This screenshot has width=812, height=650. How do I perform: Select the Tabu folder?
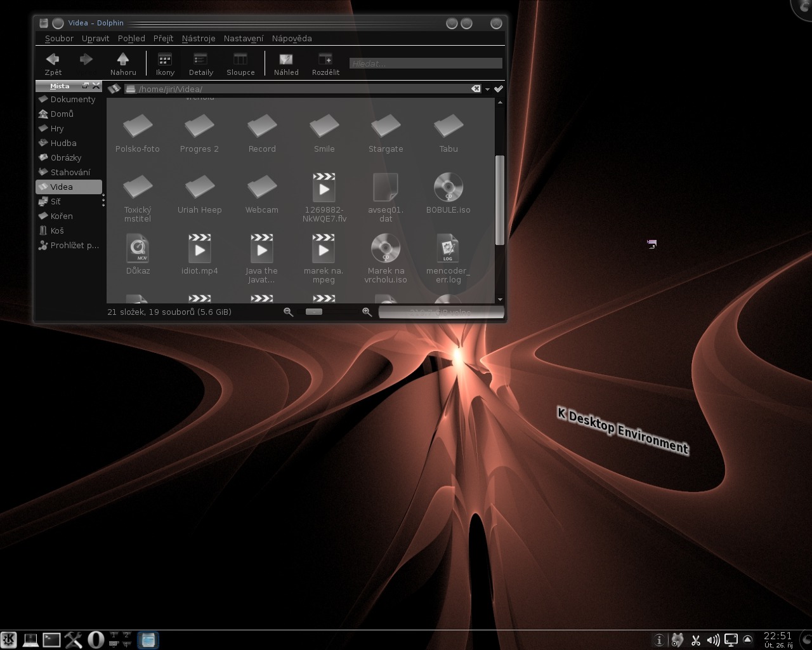pyautogui.click(x=449, y=133)
